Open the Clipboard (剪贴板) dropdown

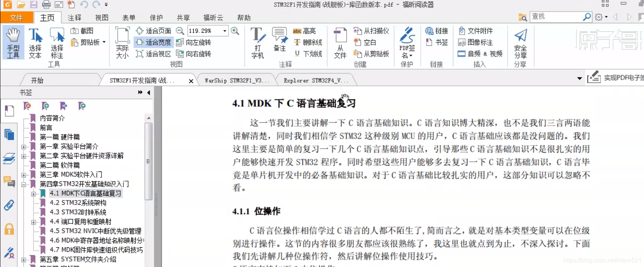point(104,42)
